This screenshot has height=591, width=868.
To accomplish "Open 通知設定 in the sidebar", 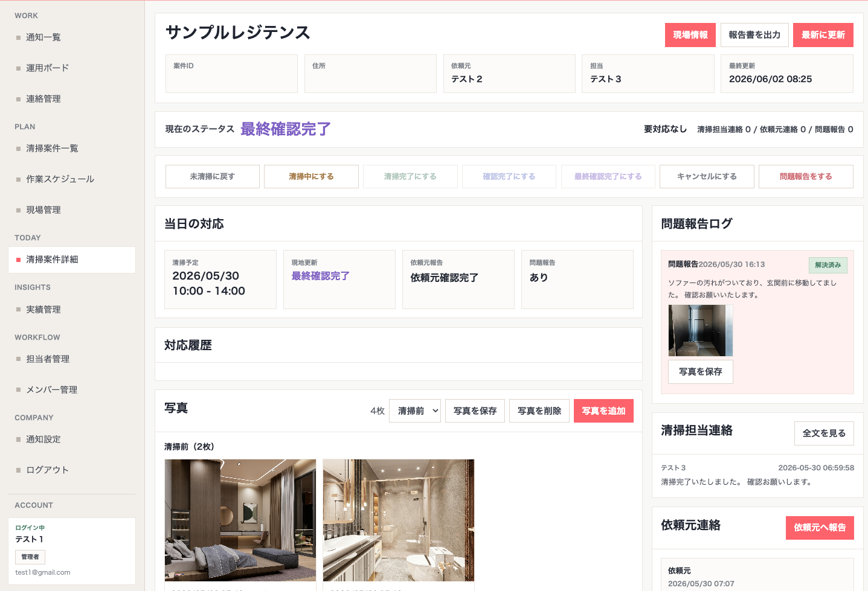I will (x=71, y=439).
